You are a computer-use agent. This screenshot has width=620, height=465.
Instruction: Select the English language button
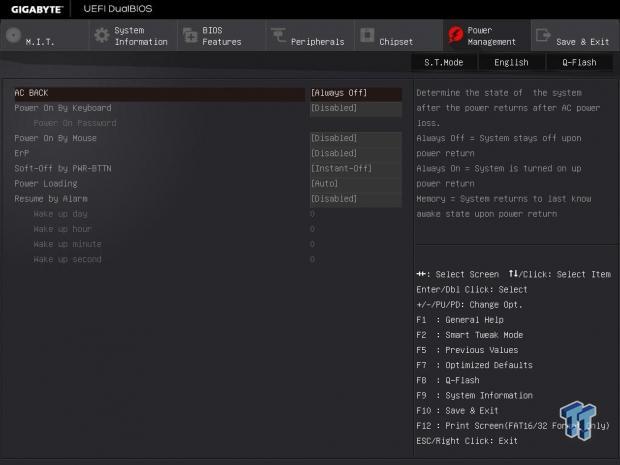(x=511, y=62)
